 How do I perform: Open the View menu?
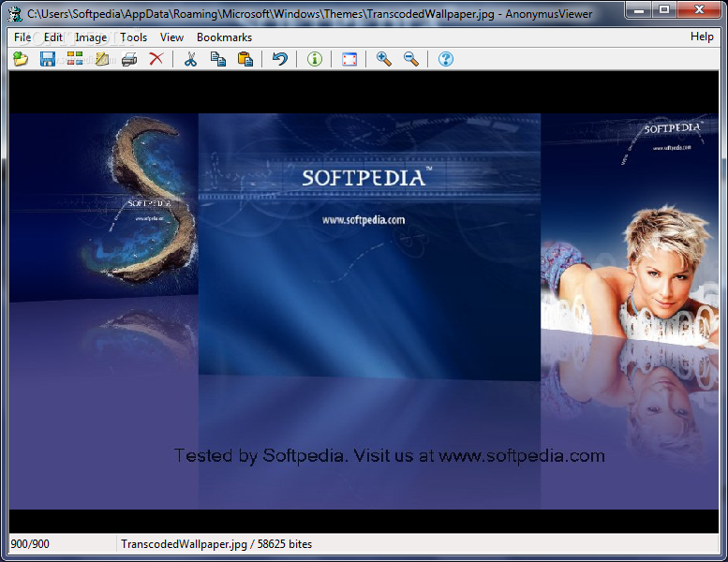pyautogui.click(x=171, y=37)
